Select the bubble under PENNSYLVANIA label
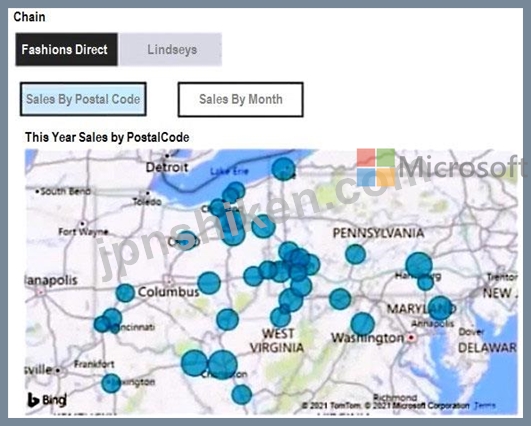The height and width of the screenshot is (426, 531). pos(355,254)
